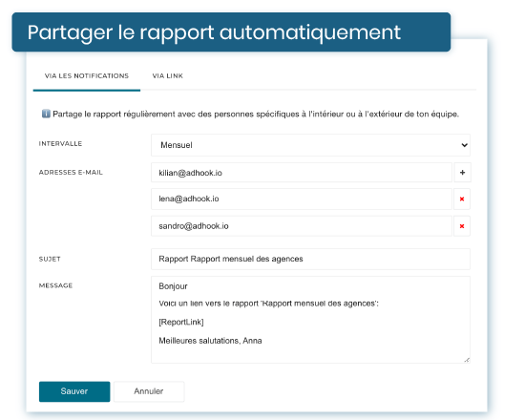Viewport: 525px width, 420px height.
Task: Cancel with the Annuler button
Action: click(149, 391)
